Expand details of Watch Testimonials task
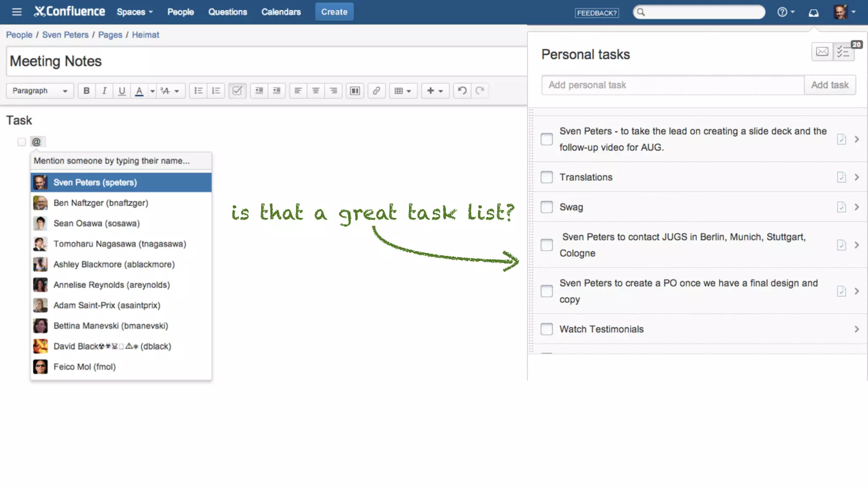 [857, 329]
